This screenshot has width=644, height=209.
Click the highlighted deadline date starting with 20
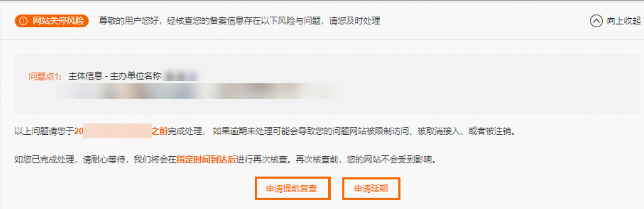pyautogui.click(x=113, y=131)
